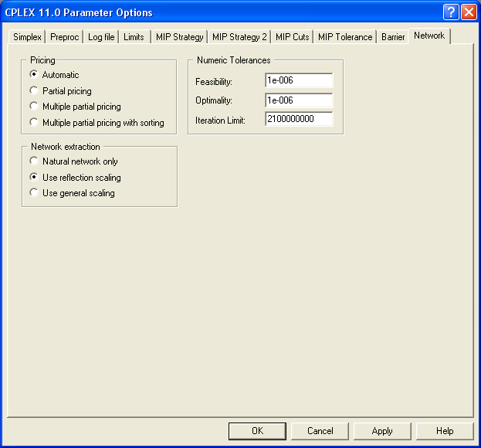
Task: Close the CPLEX Parameter Options dialog
Action: coord(469,12)
